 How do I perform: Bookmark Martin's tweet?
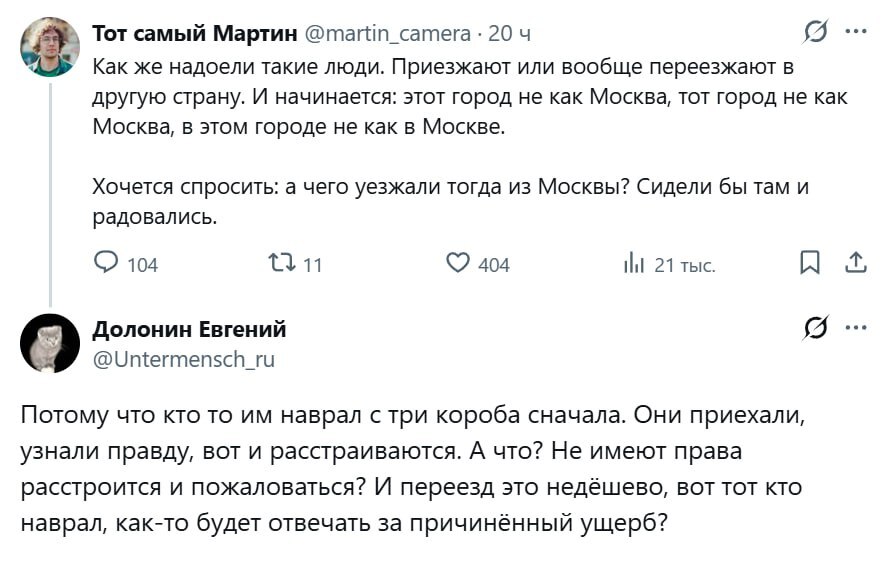coord(810,263)
